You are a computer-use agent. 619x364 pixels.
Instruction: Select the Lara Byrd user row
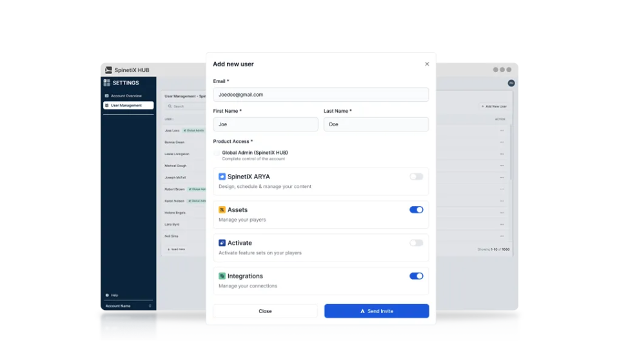(185, 224)
